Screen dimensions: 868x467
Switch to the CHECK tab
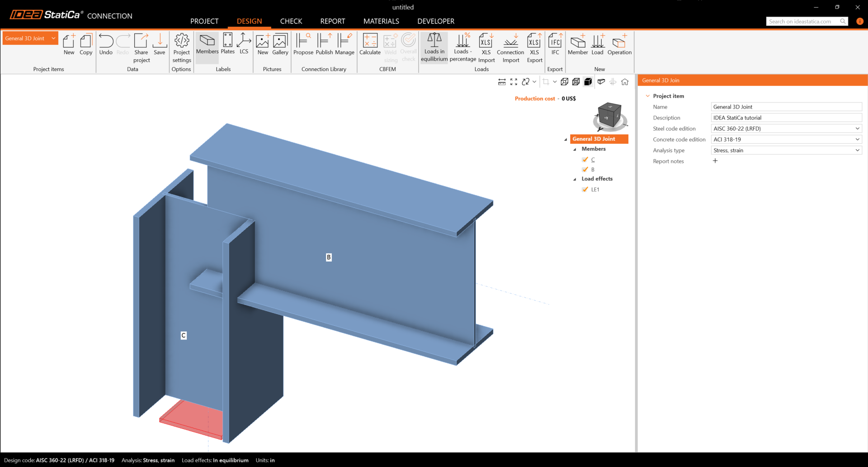291,21
